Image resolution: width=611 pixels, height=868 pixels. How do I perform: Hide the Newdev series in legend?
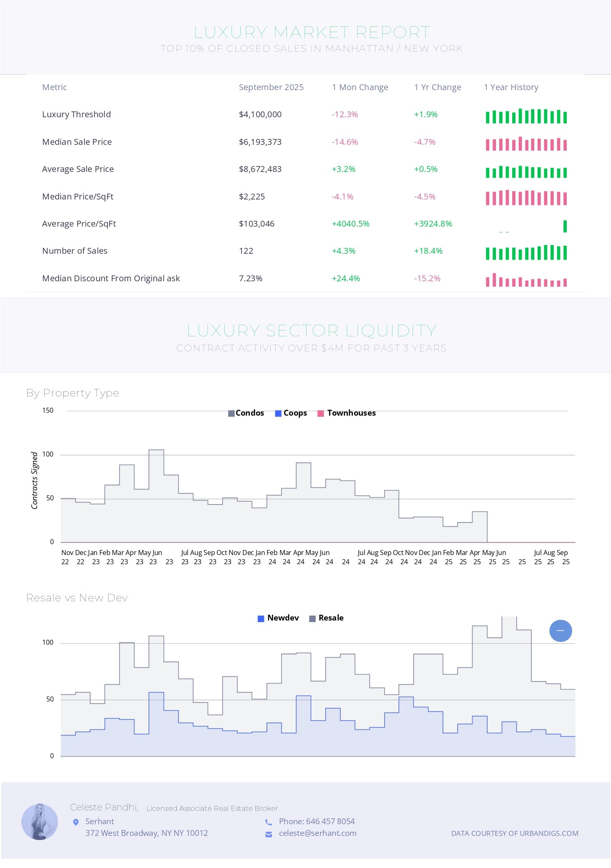[278, 618]
